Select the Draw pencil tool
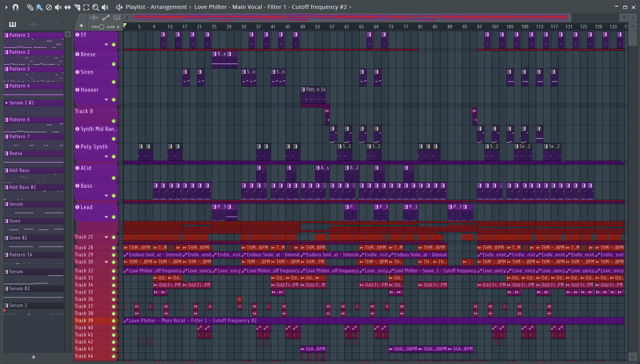Image resolution: width=640 pixels, height=364 pixels. 30,7
